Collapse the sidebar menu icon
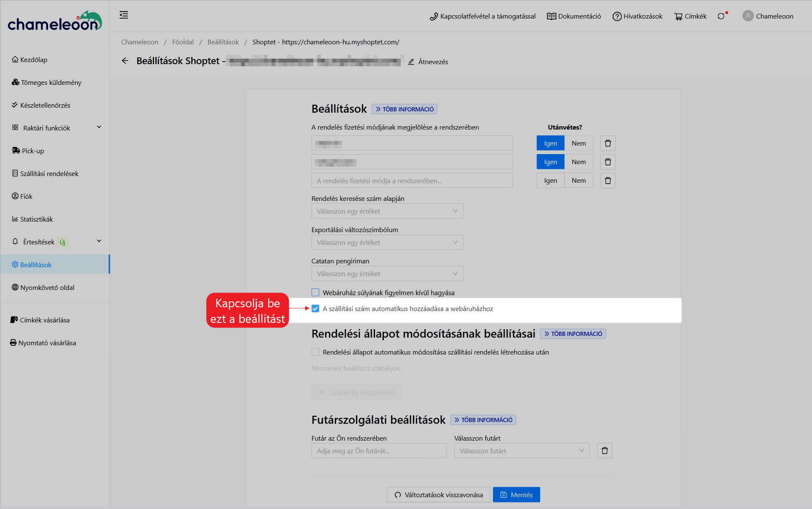Viewport: 812px width, 509px height. pyautogui.click(x=124, y=15)
